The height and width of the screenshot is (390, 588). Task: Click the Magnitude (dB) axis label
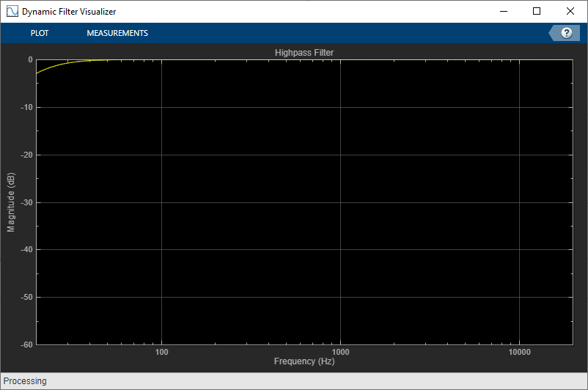tap(11, 202)
